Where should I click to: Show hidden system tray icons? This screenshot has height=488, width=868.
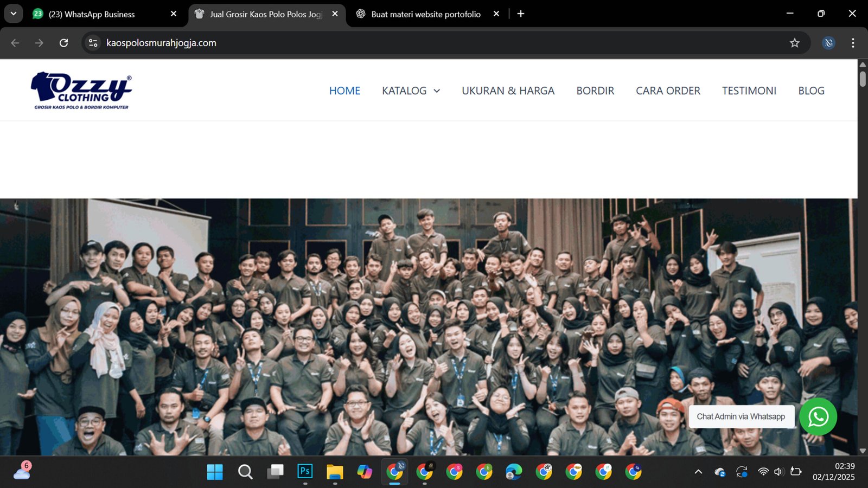698,472
